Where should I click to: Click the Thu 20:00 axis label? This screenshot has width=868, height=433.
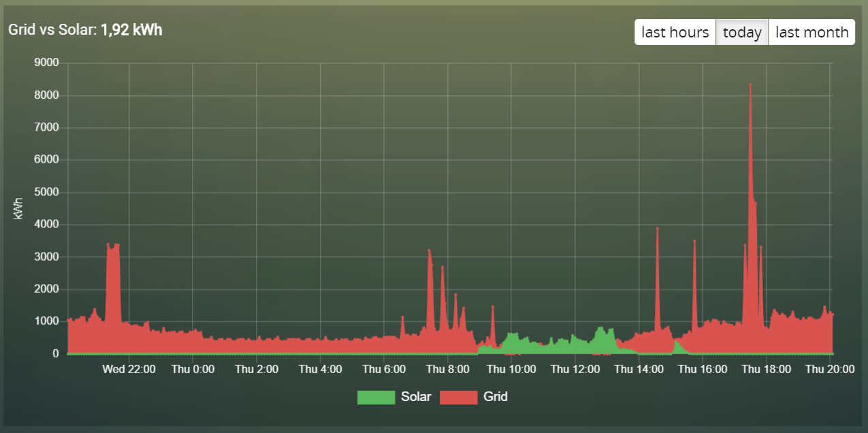[830, 369]
